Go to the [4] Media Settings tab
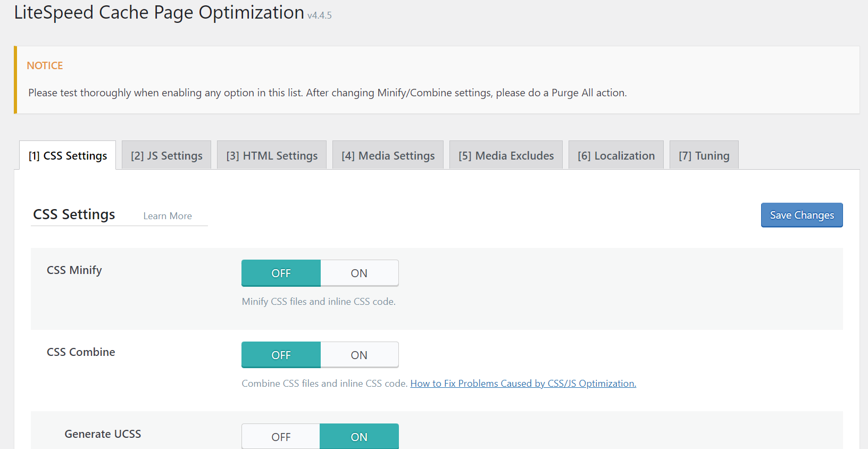This screenshot has height=449, width=868. point(388,155)
